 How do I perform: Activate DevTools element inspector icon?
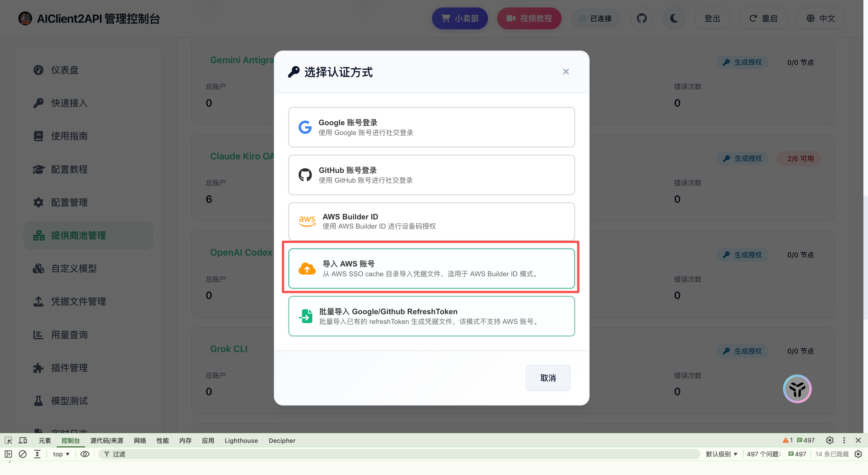tap(8, 440)
